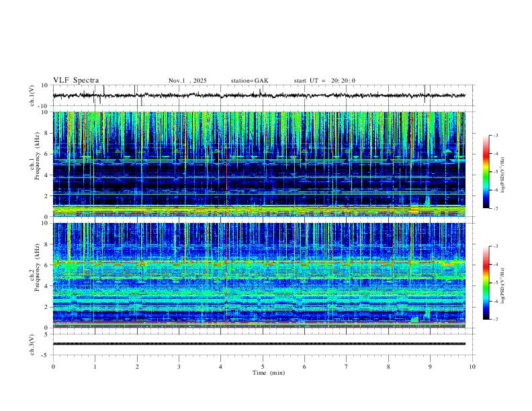Click time axis tick label "1"
Screen dimensions: 532x411
point(95,367)
